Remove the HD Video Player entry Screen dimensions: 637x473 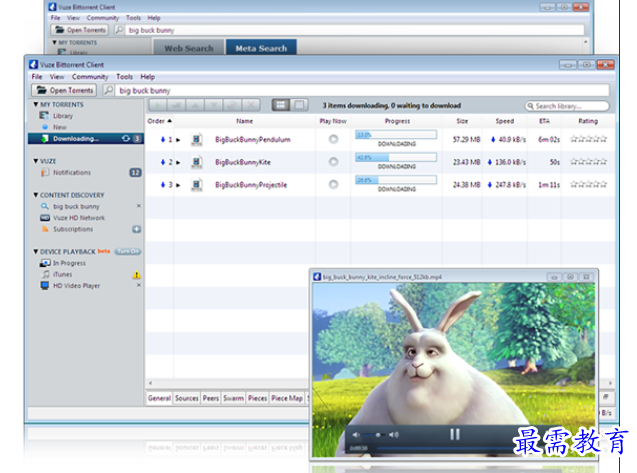139,285
